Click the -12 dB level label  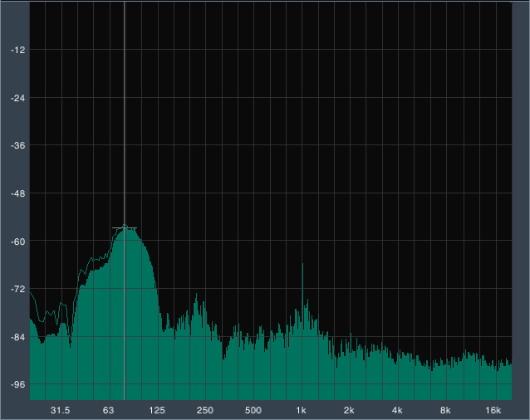point(18,50)
